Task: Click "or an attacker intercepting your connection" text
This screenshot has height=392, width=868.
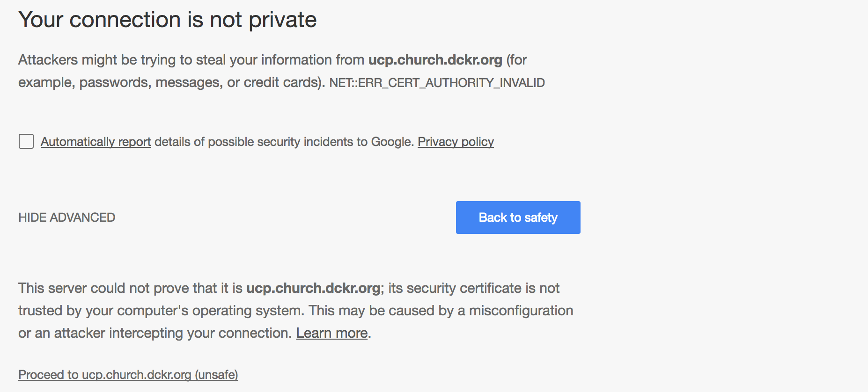Action: coord(154,333)
